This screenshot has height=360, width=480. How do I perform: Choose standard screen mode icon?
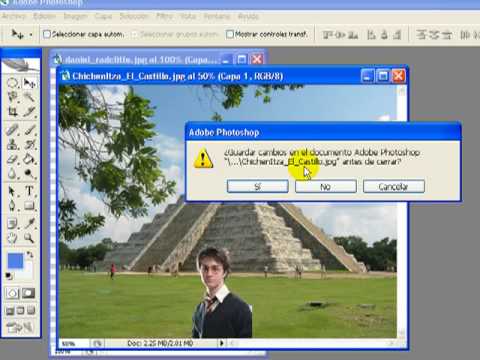10,311
